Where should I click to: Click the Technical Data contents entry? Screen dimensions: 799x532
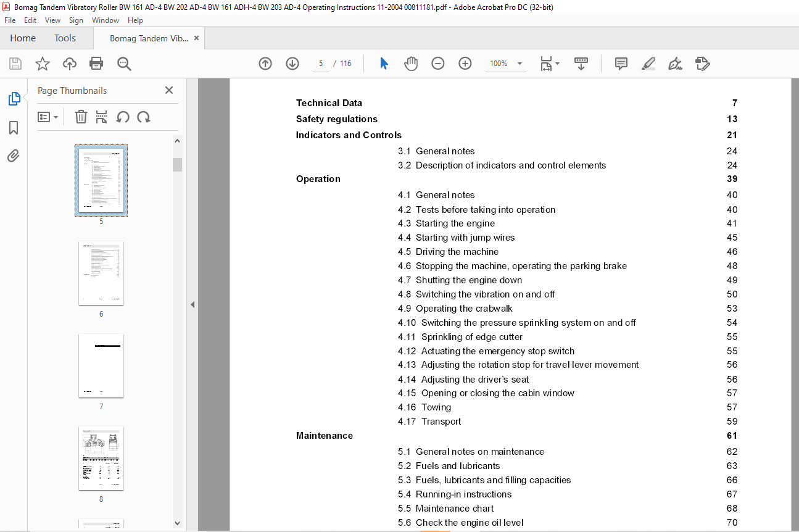pyautogui.click(x=329, y=103)
